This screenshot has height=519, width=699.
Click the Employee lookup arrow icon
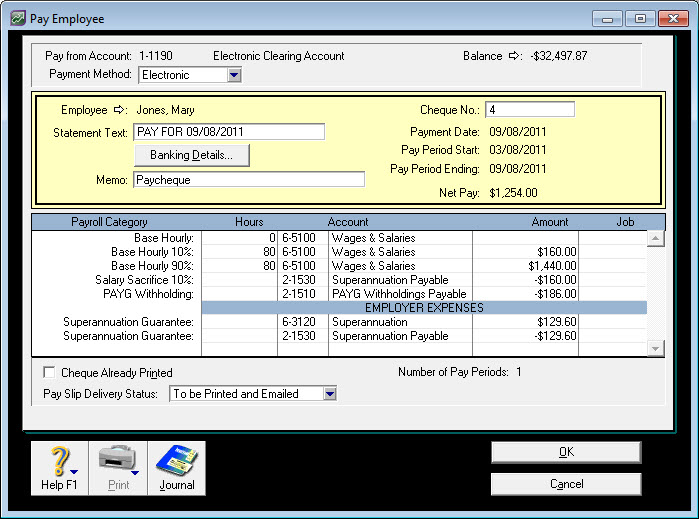click(x=119, y=110)
